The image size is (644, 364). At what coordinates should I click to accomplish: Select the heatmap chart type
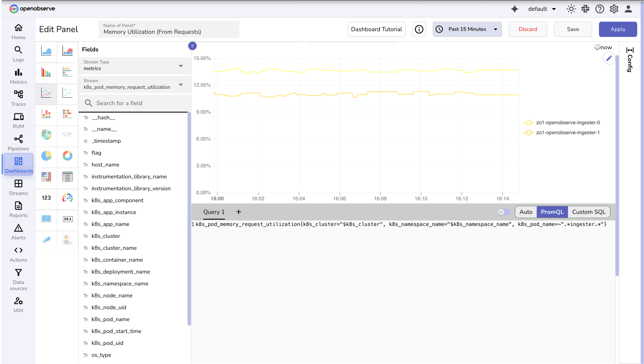click(46, 177)
